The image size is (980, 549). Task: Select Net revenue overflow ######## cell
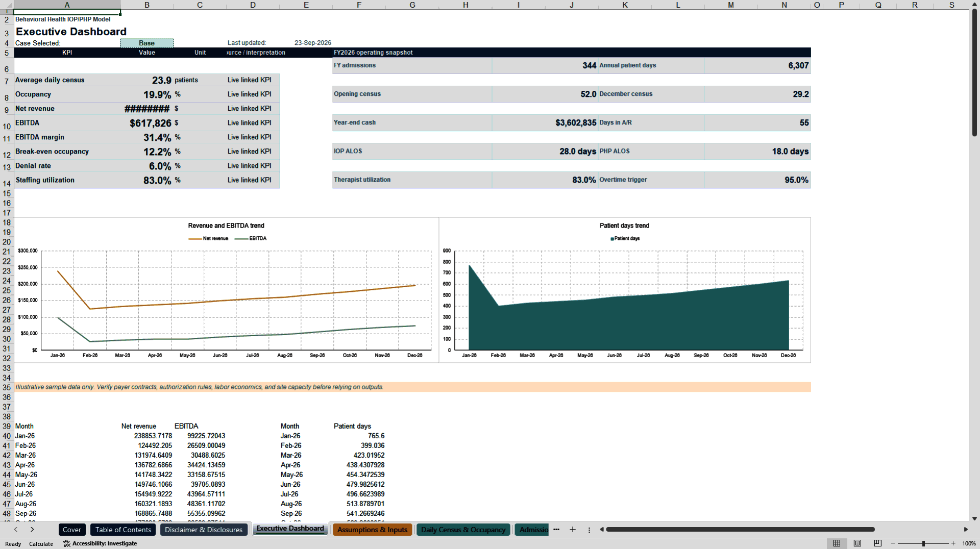(147, 109)
